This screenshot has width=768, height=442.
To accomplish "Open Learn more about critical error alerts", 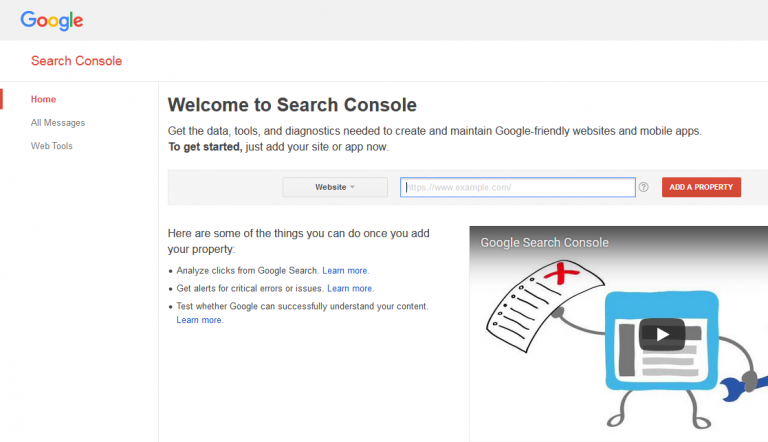I will click(350, 289).
